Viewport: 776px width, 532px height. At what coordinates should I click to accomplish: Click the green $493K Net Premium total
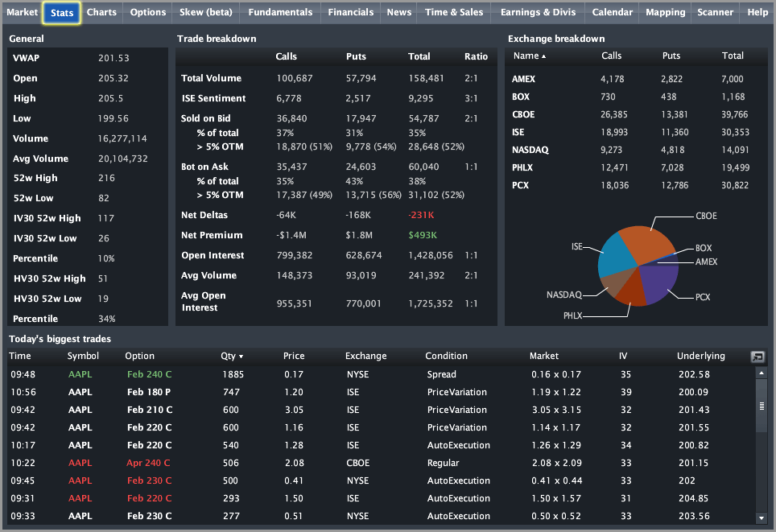[x=423, y=236]
